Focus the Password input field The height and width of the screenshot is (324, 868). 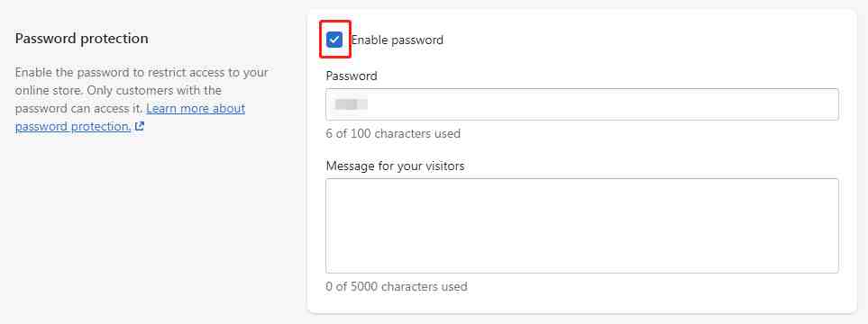coord(582,103)
